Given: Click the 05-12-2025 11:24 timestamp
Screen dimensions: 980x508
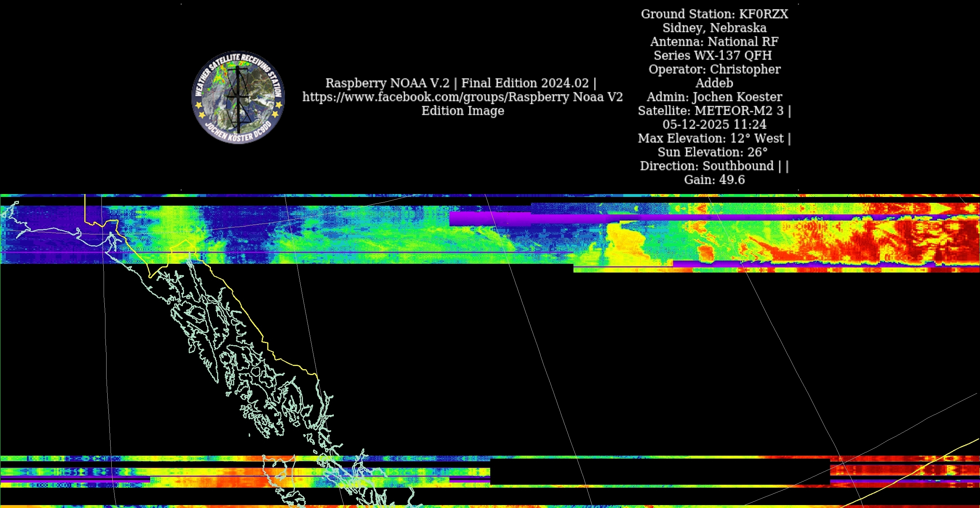Looking at the screenshot, I should pyautogui.click(x=714, y=124).
